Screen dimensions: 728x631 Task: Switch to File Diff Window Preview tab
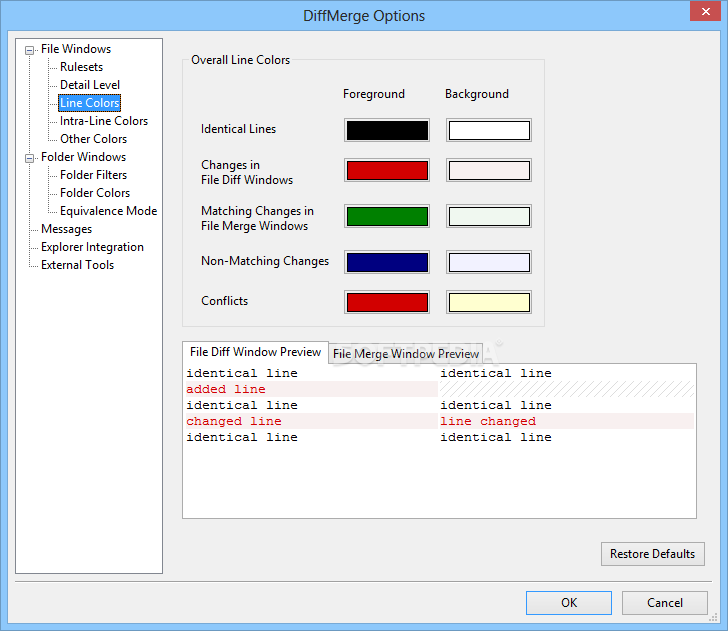coord(255,352)
